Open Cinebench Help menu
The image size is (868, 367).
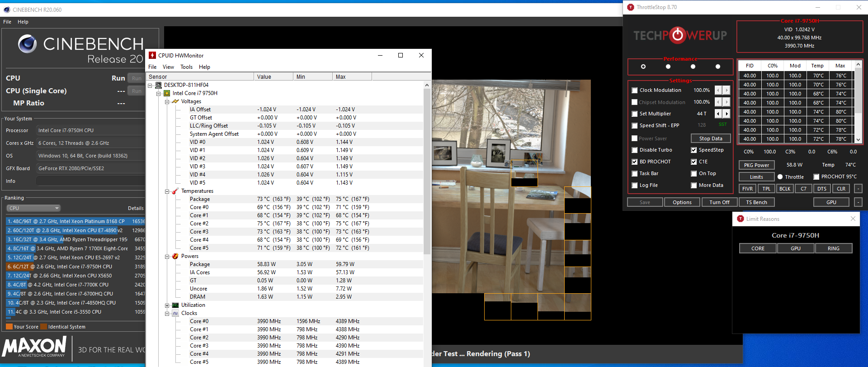click(x=23, y=22)
